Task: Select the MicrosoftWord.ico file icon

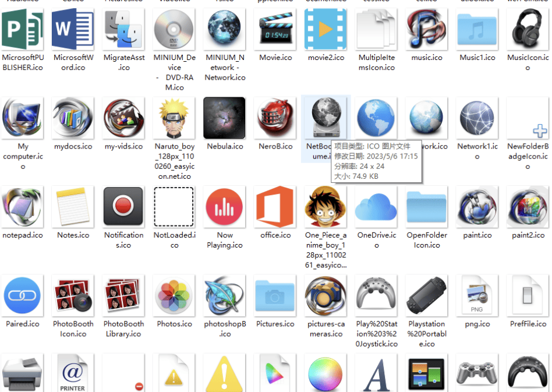Action: (73, 29)
